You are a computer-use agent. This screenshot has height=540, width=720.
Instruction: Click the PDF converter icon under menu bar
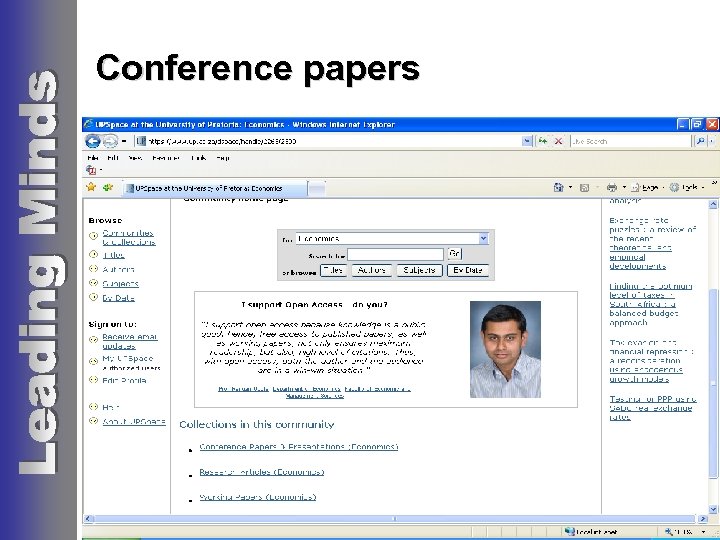click(x=91, y=170)
